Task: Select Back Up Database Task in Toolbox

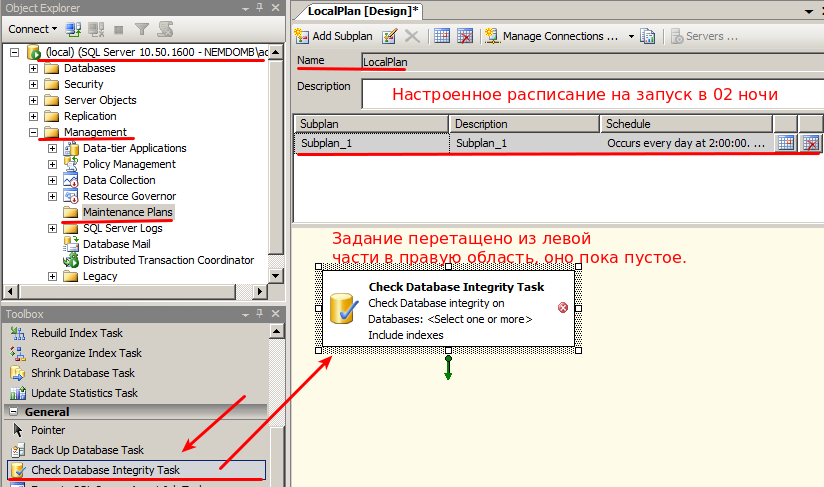Action: click(x=87, y=450)
